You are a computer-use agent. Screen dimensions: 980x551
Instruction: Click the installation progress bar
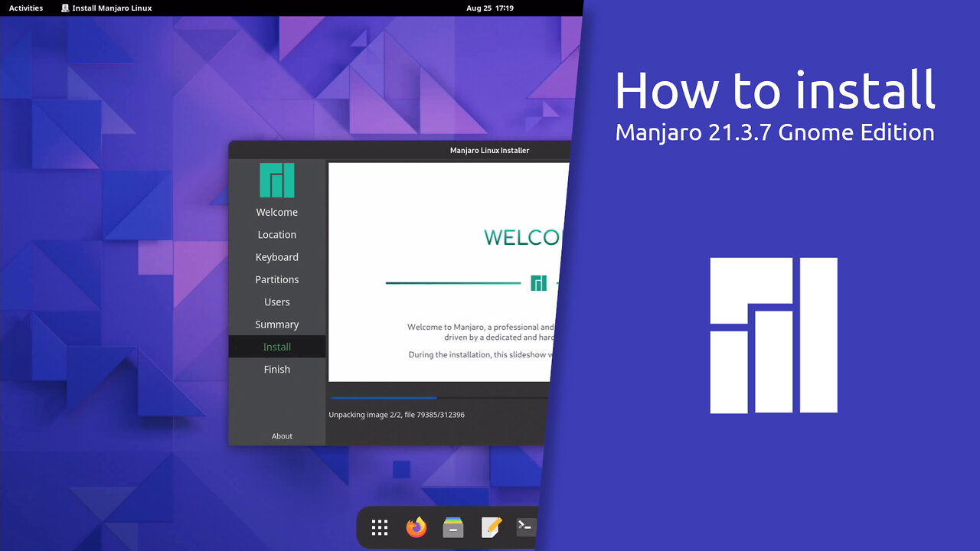click(x=439, y=398)
